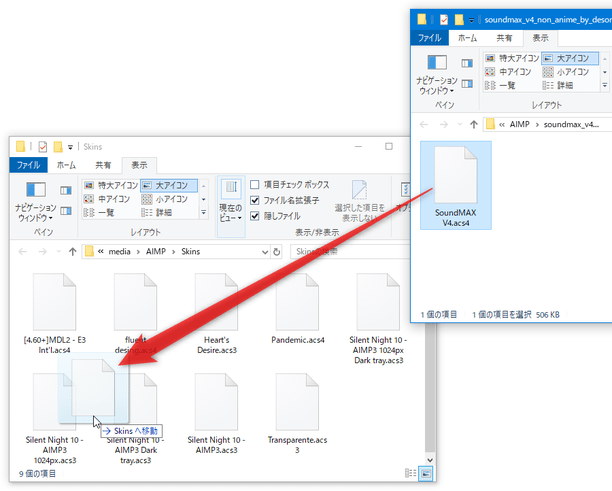Choose 特大アイコン layout in Skins window
Image resolution: width=612 pixels, height=491 pixels.
[x=112, y=185]
